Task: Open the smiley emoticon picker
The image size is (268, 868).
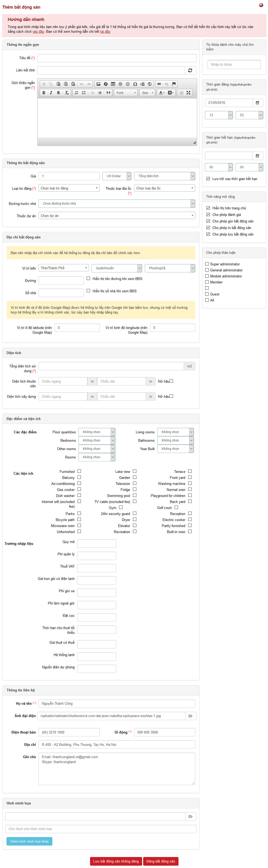Action: coord(128,84)
